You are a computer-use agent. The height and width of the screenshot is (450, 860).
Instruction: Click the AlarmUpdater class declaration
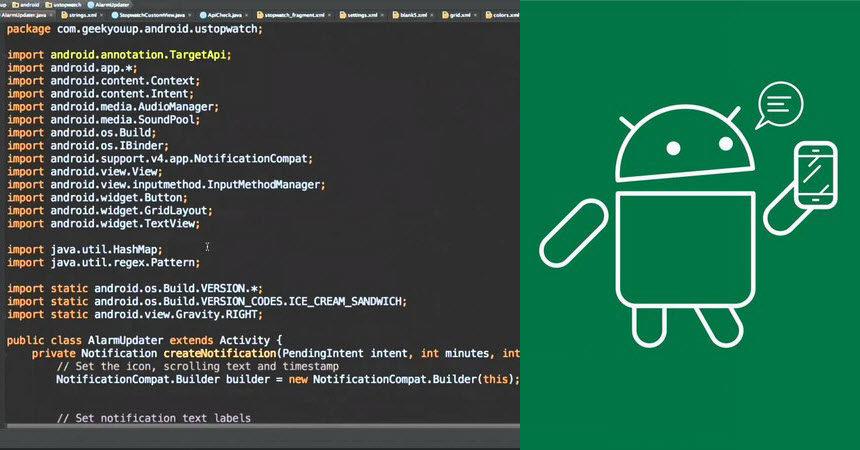(144, 341)
